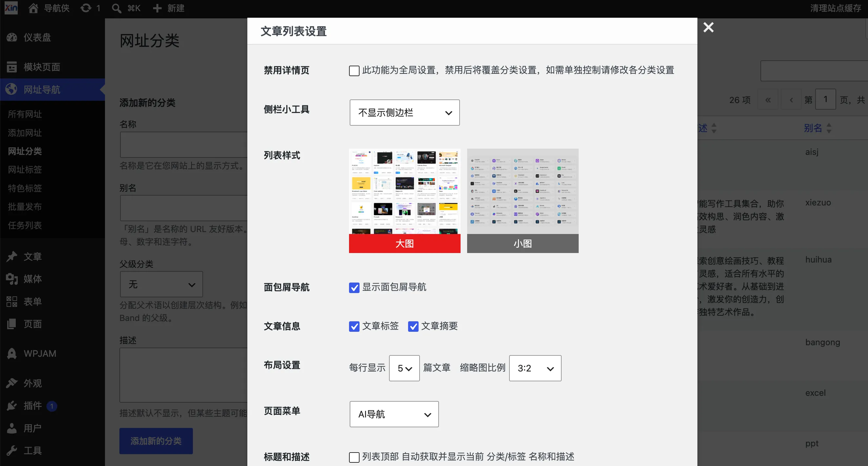Viewport: 868px width, 466px height.
Task: Click the alias text "aisj"
Action: (812, 152)
